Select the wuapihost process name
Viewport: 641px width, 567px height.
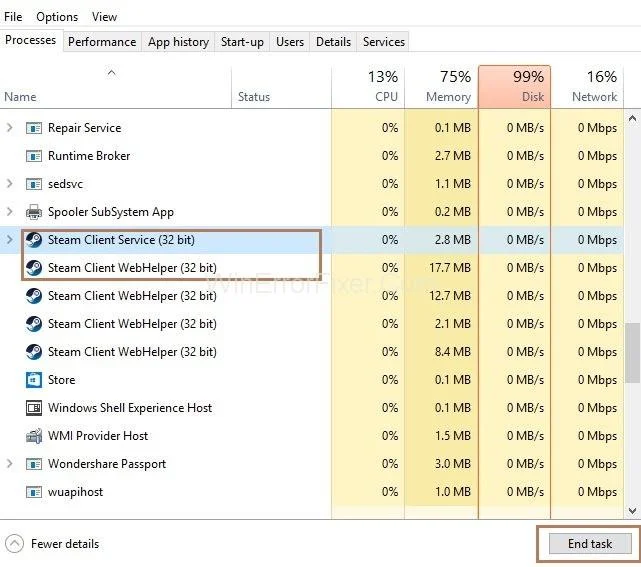point(75,492)
